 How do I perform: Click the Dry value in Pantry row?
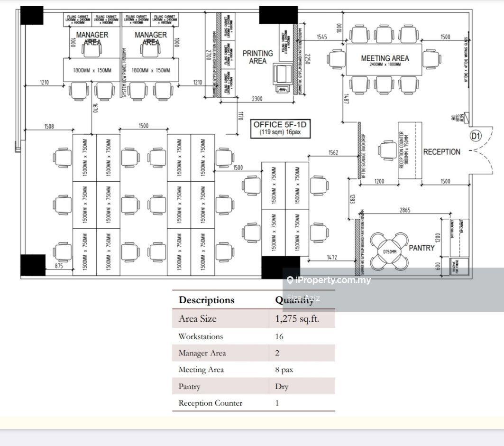(x=282, y=386)
